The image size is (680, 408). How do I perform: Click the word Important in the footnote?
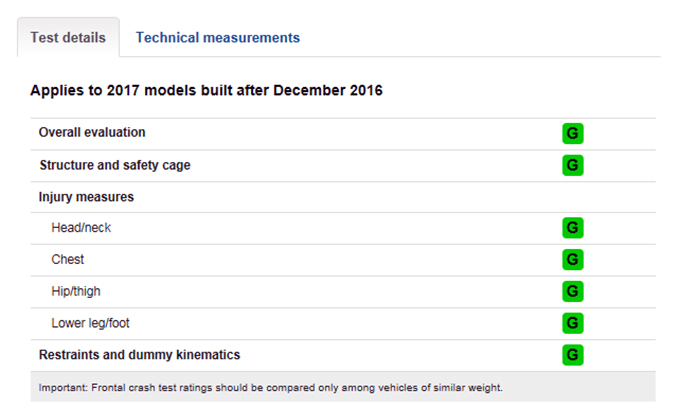(63, 388)
